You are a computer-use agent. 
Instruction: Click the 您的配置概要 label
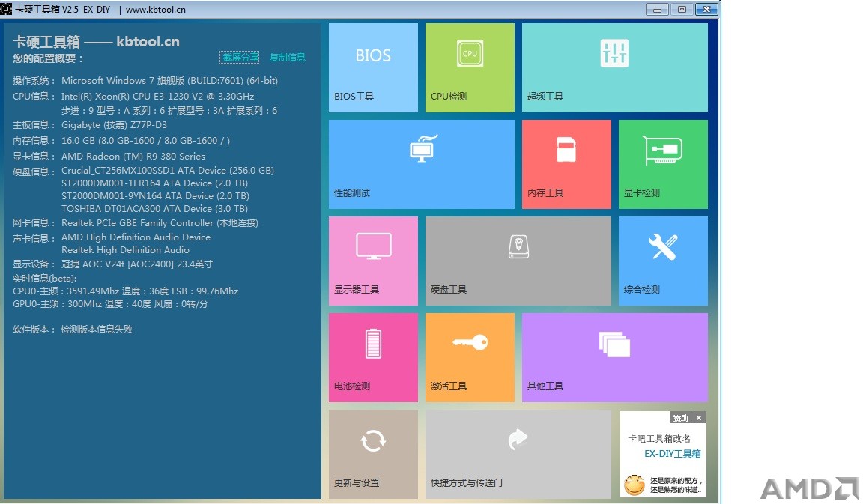[49, 58]
